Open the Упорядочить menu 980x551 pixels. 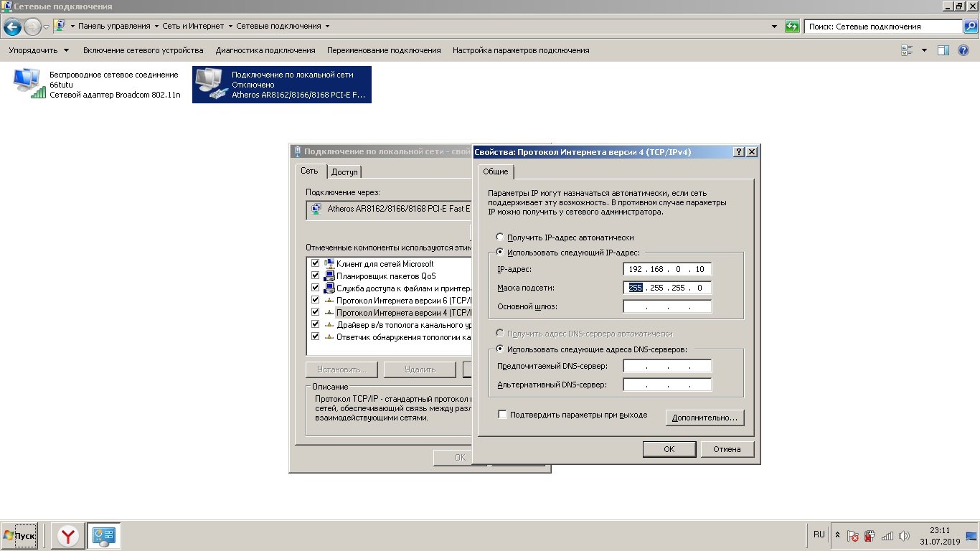click(x=39, y=50)
